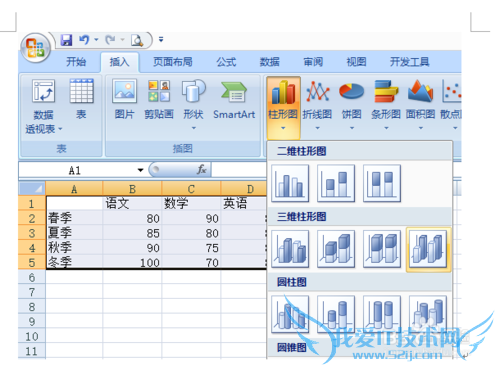This screenshot has height=370, width=500.
Task: Click the Office button orb
Action: pos(35,48)
